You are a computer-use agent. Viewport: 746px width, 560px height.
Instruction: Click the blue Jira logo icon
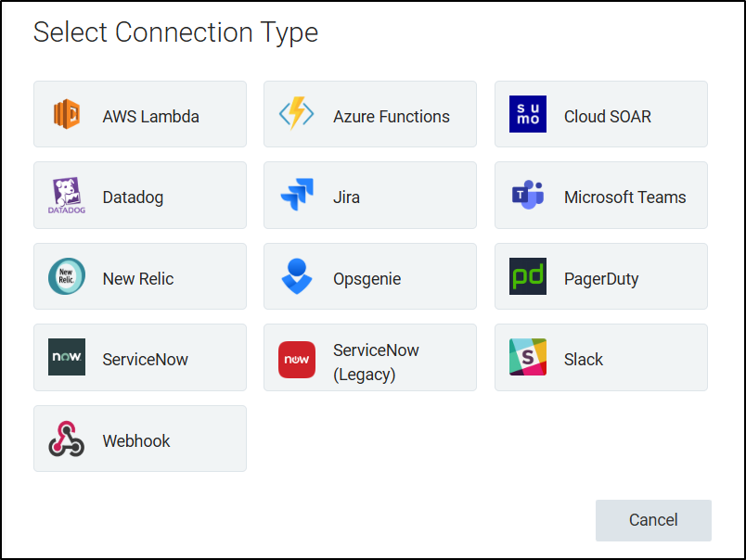[x=297, y=196]
